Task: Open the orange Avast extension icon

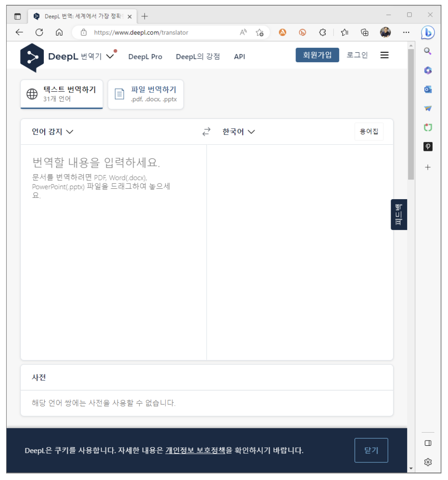Action: click(x=283, y=32)
